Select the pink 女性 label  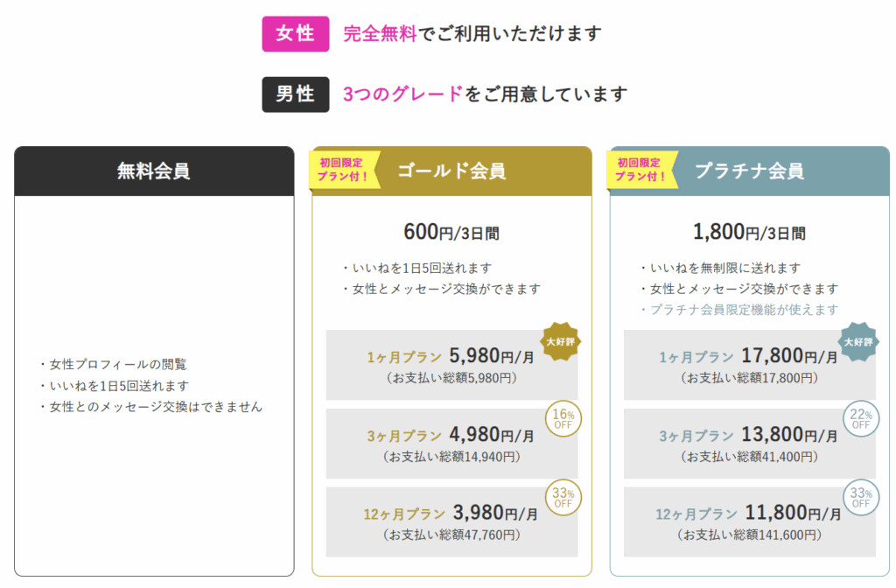click(x=296, y=34)
